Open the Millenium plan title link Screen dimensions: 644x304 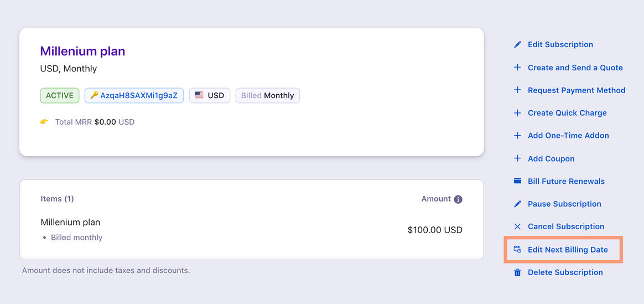click(82, 51)
